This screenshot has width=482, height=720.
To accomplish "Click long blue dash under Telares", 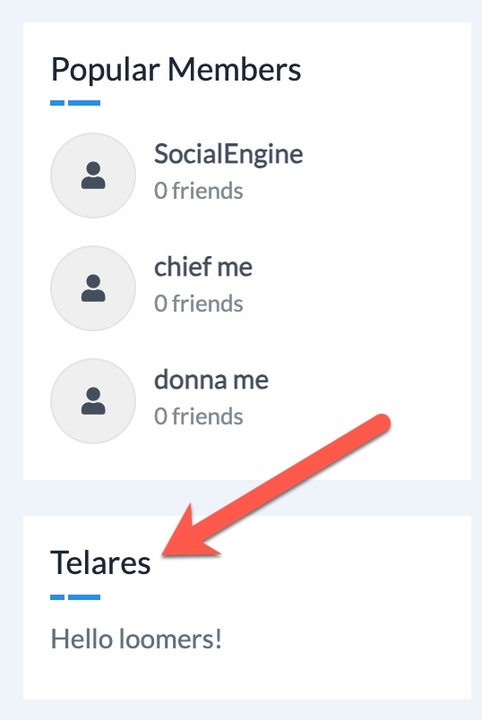I will click(84, 597).
